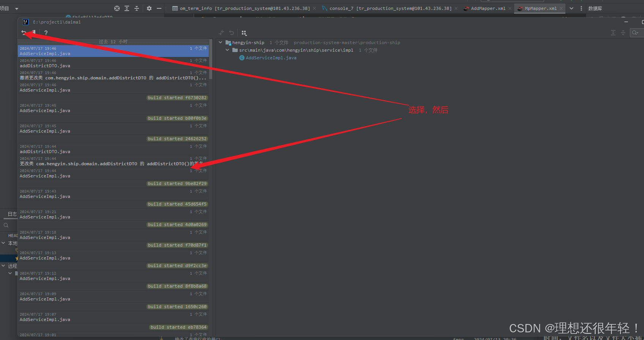This screenshot has width=644, height=340.
Task: Open the 数据库 database tool window
Action: pos(595,8)
